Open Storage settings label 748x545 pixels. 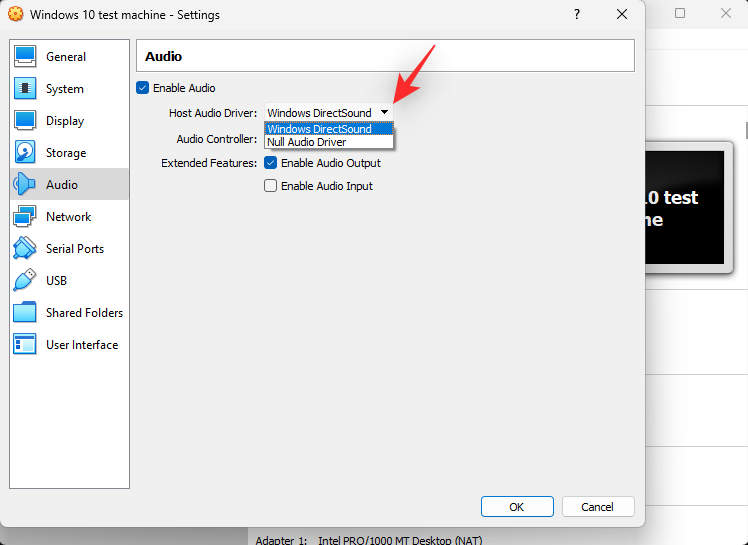coord(66,153)
